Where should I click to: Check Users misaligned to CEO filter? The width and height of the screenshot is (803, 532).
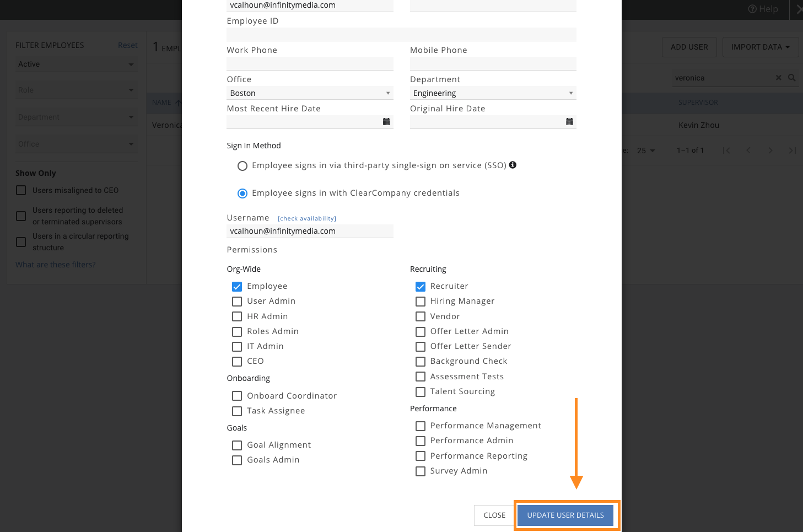coord(21,190)
